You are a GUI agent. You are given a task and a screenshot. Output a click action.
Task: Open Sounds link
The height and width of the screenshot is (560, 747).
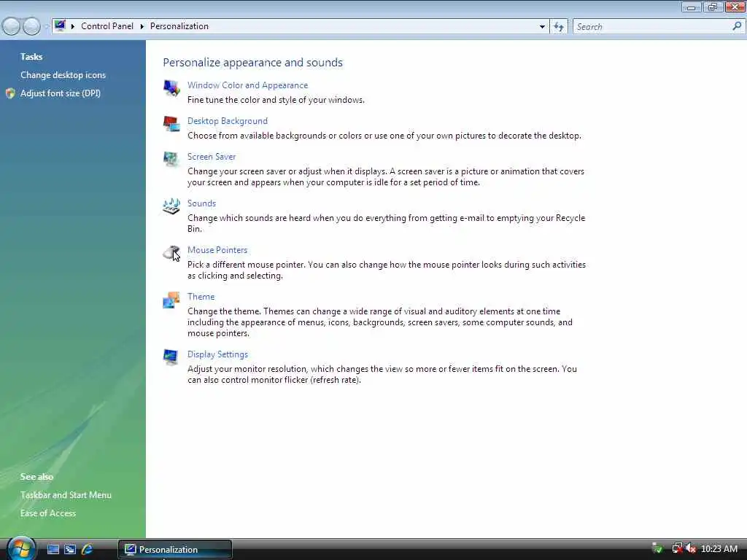click(201, 203)
